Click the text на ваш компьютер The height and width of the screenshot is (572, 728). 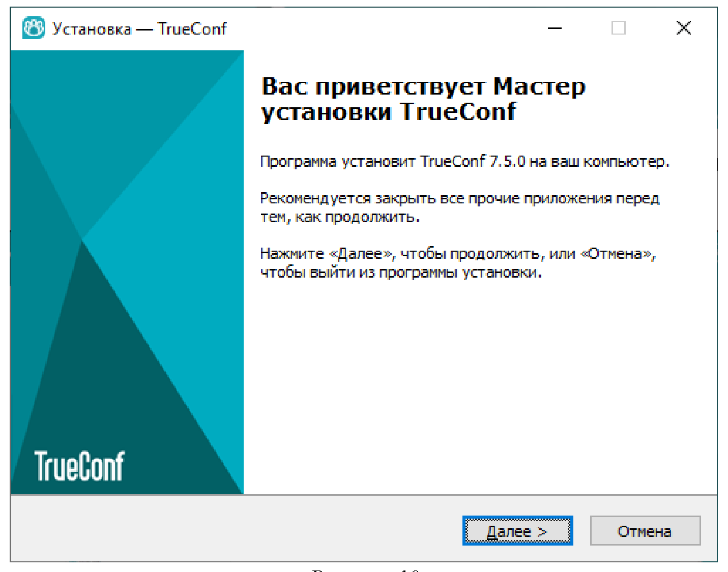(599, 162)
